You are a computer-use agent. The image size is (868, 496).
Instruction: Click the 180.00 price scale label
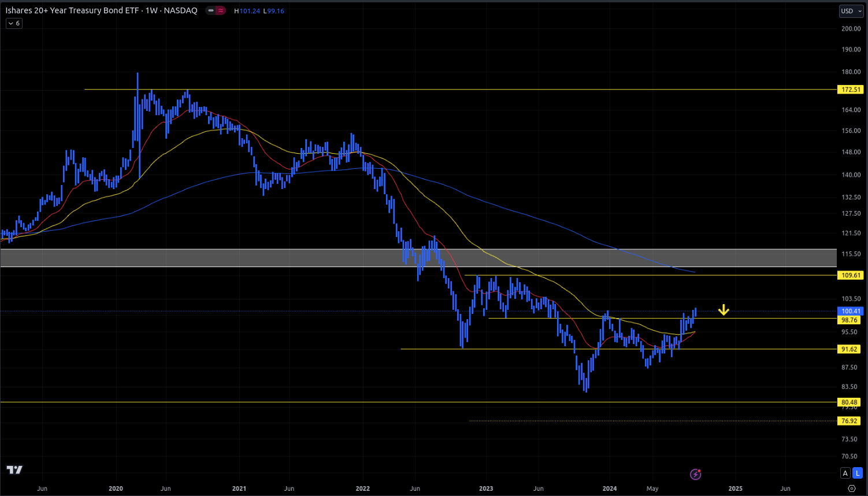(x=851, y=72)
